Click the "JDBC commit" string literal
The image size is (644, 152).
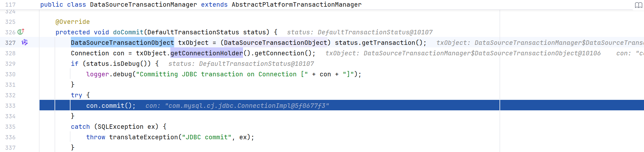[207, 137]
